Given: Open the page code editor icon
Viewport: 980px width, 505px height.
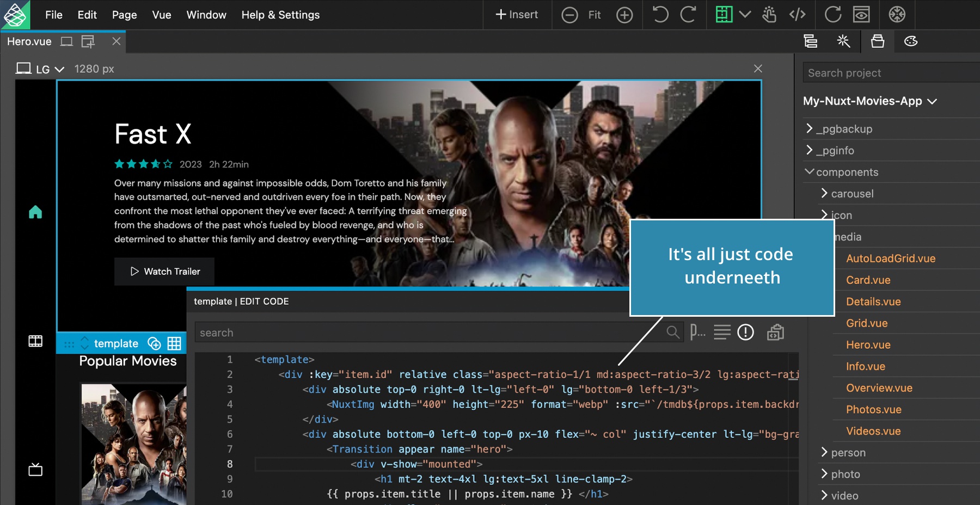Looking at the screenshot, I should [798, 15].
